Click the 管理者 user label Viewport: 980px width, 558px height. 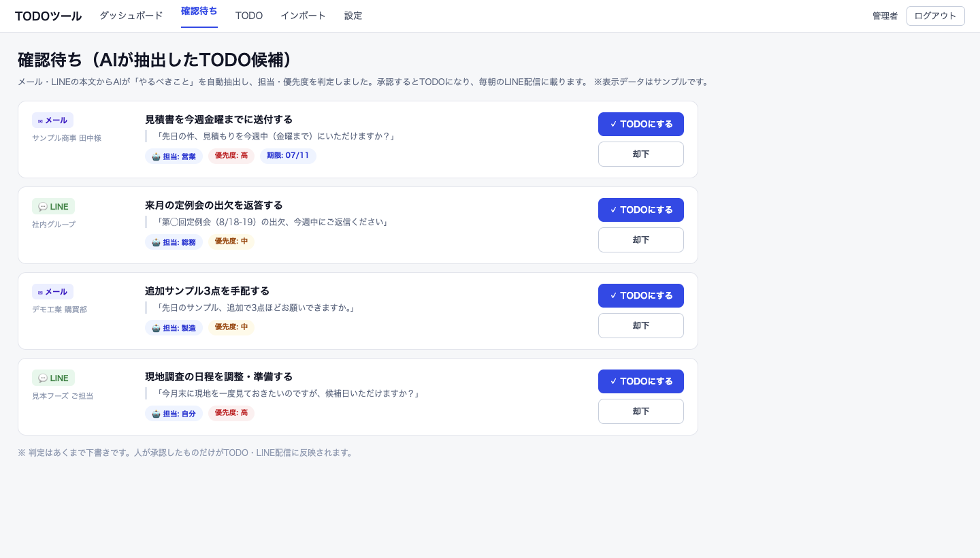(885, 16)
